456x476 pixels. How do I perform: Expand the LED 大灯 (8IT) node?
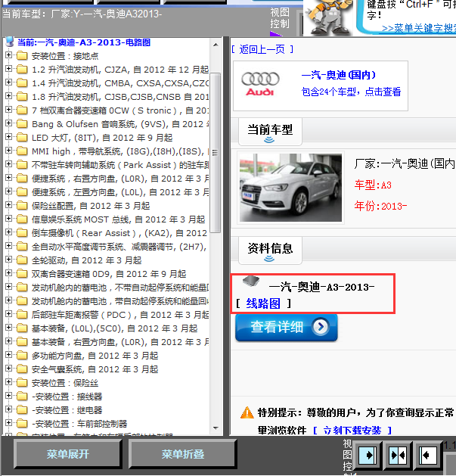point(8,137)
